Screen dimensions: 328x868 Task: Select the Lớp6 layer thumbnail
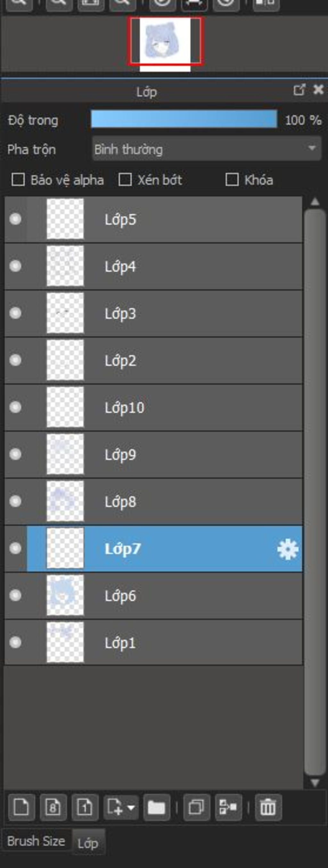point(65,595)
